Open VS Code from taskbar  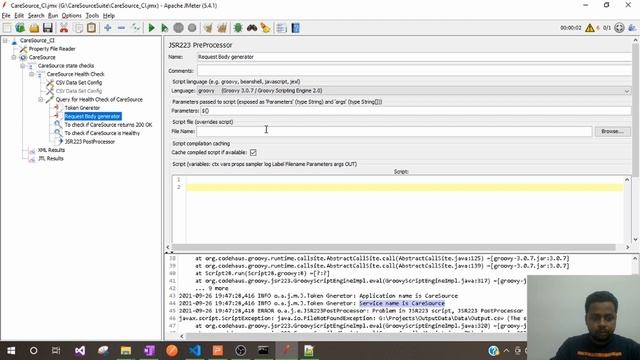195,351
